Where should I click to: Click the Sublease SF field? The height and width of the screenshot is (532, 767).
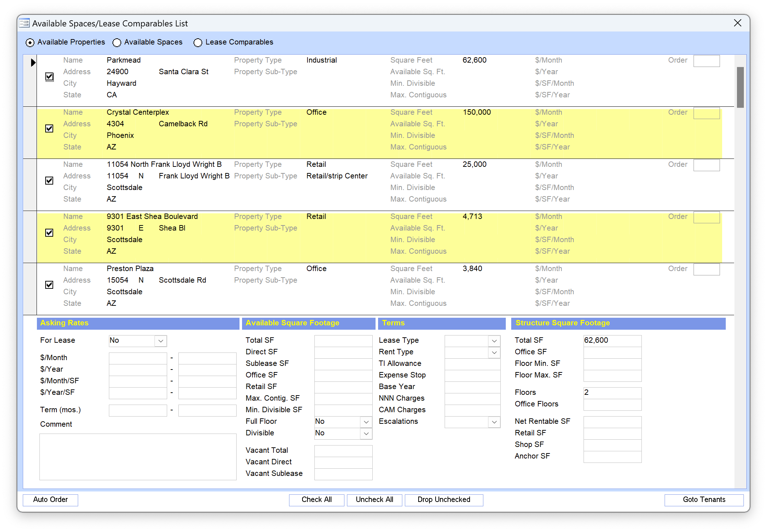[x=343, y=364]
